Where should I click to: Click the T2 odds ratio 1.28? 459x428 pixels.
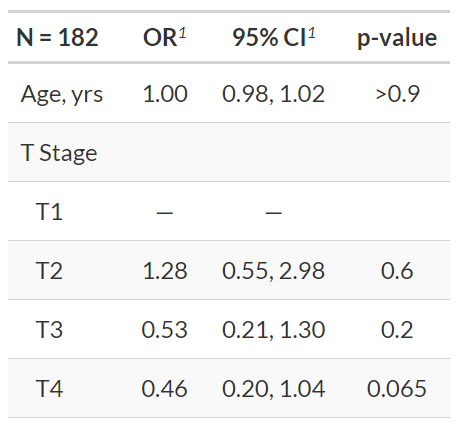point(165,271)
